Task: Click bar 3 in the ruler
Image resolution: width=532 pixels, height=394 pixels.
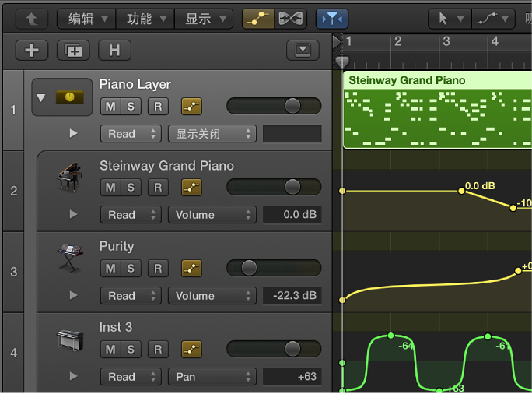Action: click(x=446, y=41)
